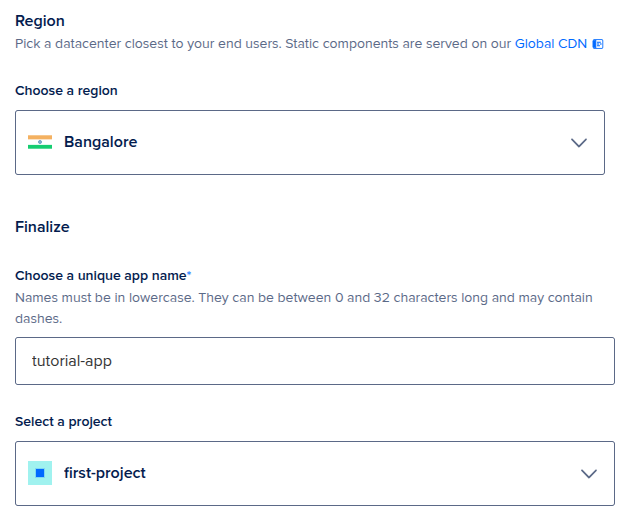Viewport: 626px width, 518px height.
Task: Click the Region section heading
Action: pos(40,21)
